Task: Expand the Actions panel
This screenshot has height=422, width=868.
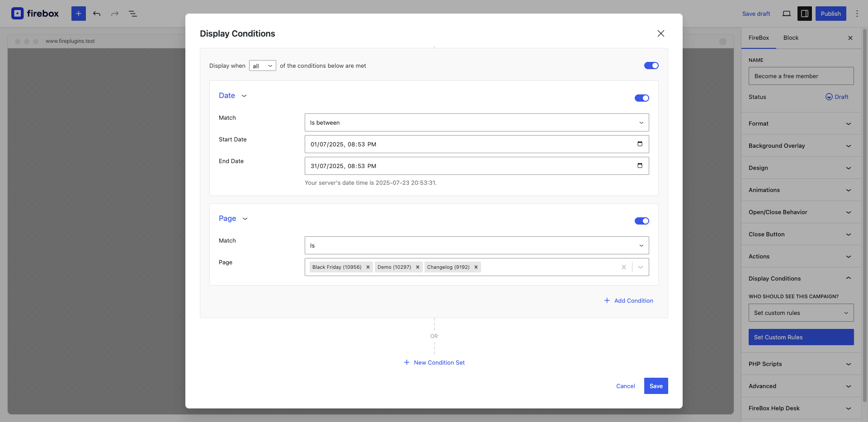Action: coord(801,257)
